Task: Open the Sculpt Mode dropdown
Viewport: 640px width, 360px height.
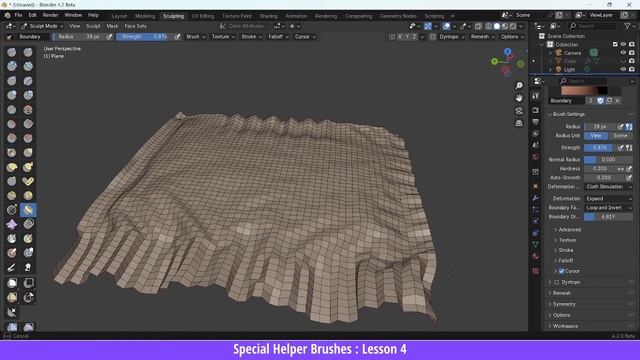Action: 43,26
